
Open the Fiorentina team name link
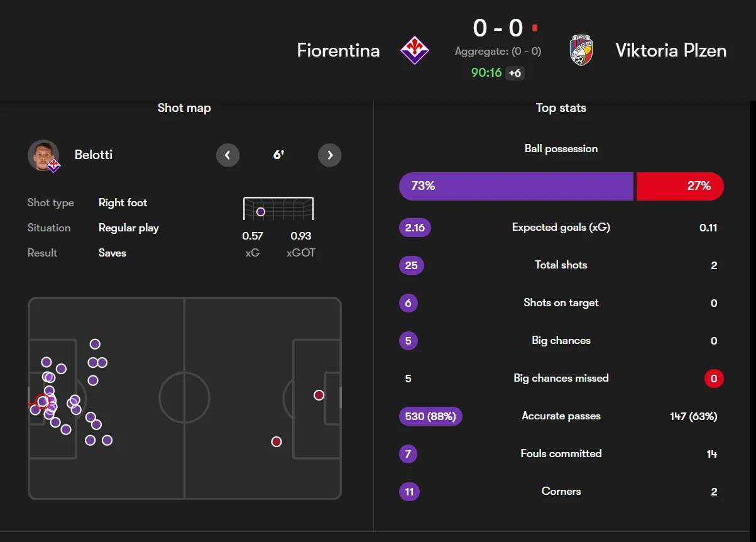tap(338, 50)
